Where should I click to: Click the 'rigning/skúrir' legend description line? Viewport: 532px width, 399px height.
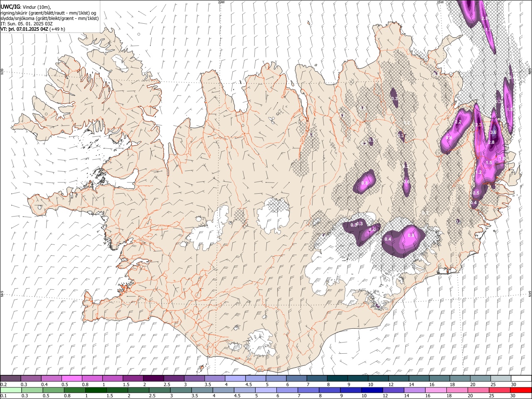point(48,13)
